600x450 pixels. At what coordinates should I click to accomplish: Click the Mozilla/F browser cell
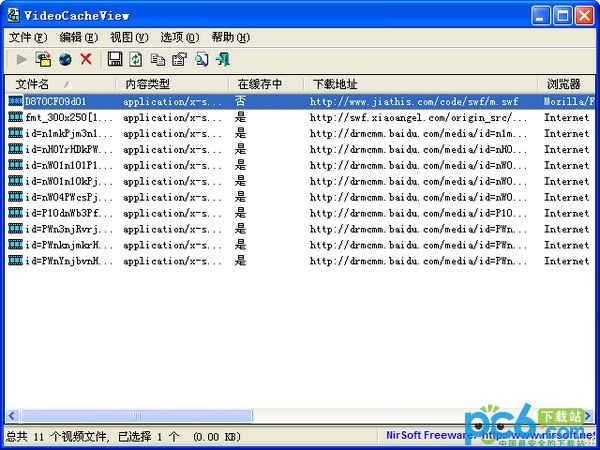569,101
